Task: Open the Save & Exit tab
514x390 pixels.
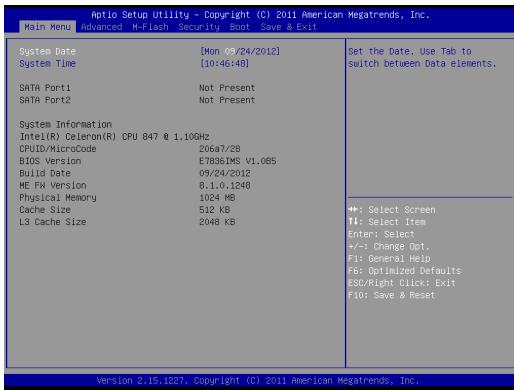Action: 289,27
